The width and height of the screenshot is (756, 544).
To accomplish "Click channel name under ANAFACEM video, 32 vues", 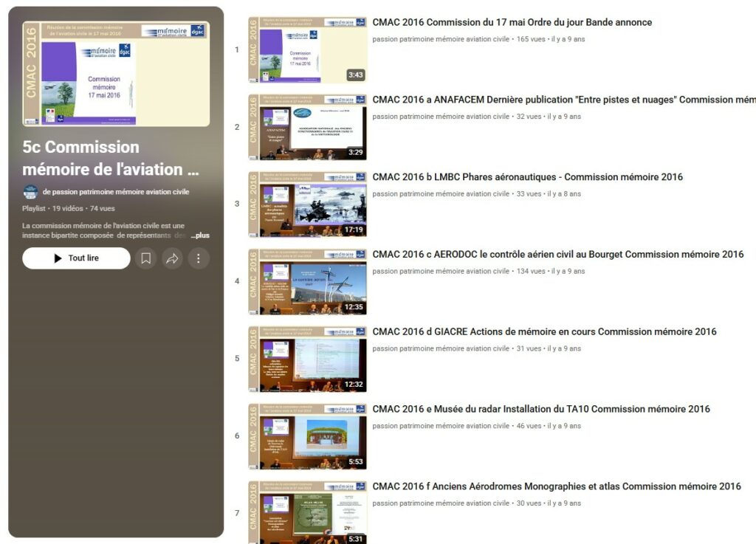I will [441, 117].
